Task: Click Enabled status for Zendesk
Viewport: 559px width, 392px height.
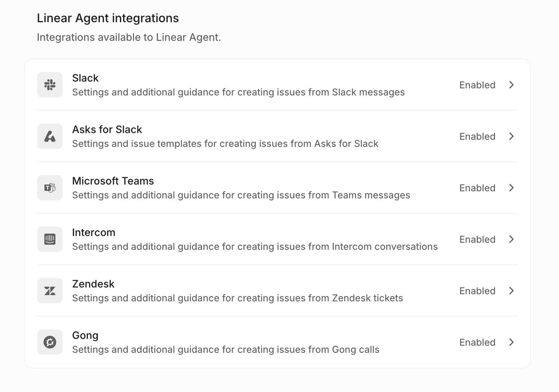Action: click(477, 291)
